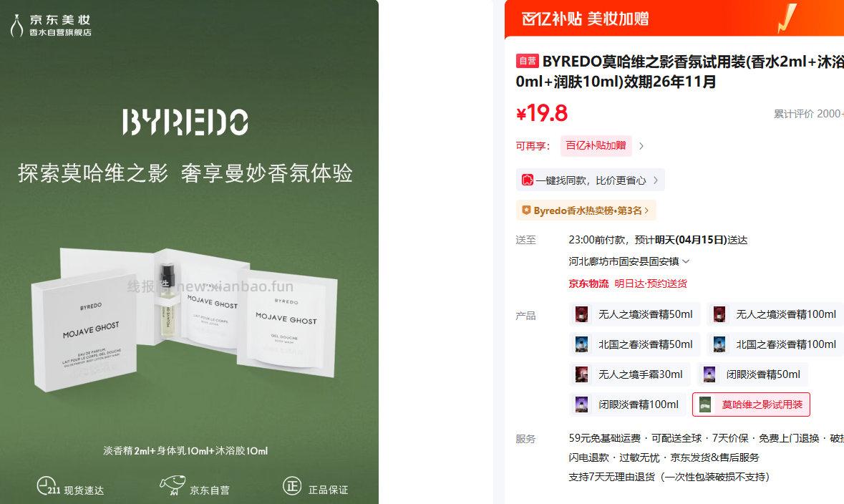Open the 河北廊坊市固安县固安镇 address dropdown
Viewport: 844px width, 504px height.
click(x=629, y=261)
